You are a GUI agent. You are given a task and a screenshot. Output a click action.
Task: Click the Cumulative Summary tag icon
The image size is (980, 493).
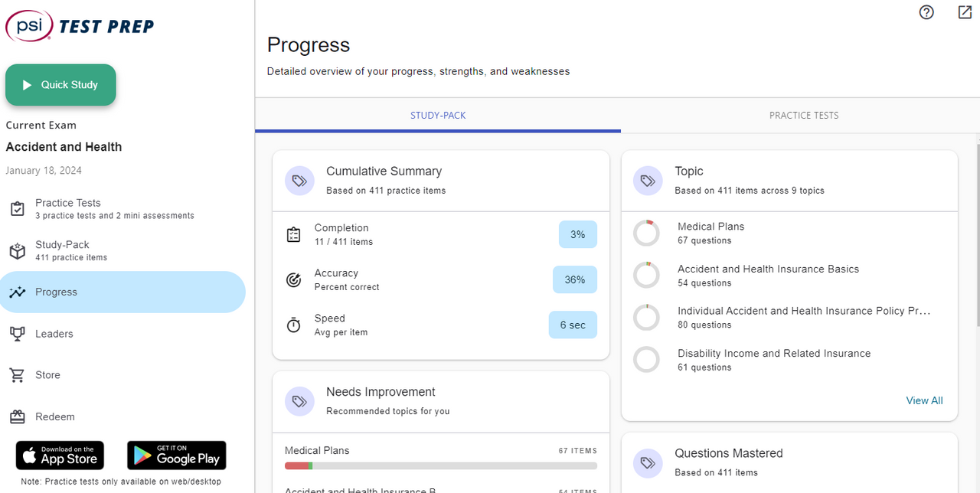pyautogui.click(x=299, y=181)
